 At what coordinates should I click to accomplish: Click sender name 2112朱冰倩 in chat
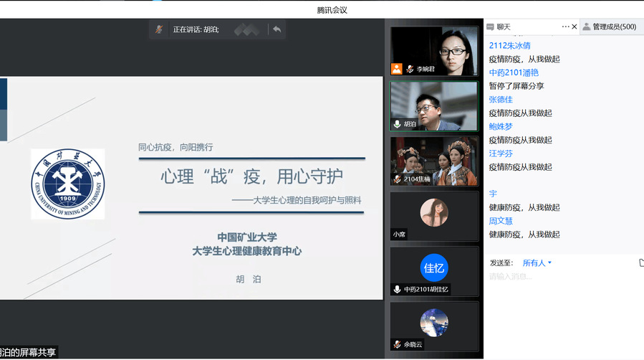509,45
